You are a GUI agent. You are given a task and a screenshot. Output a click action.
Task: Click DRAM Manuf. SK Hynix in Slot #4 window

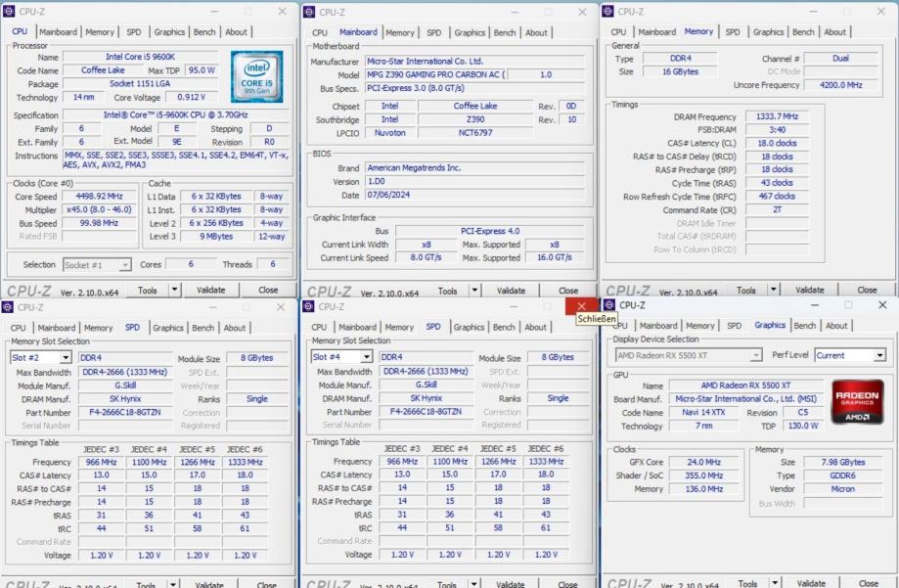pos(426,398)
